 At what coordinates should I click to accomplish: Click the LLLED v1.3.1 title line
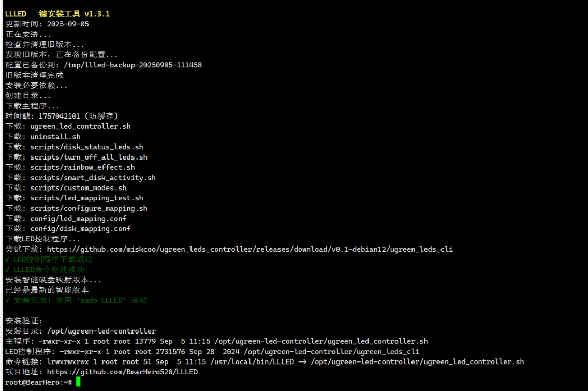coord(57,14)
